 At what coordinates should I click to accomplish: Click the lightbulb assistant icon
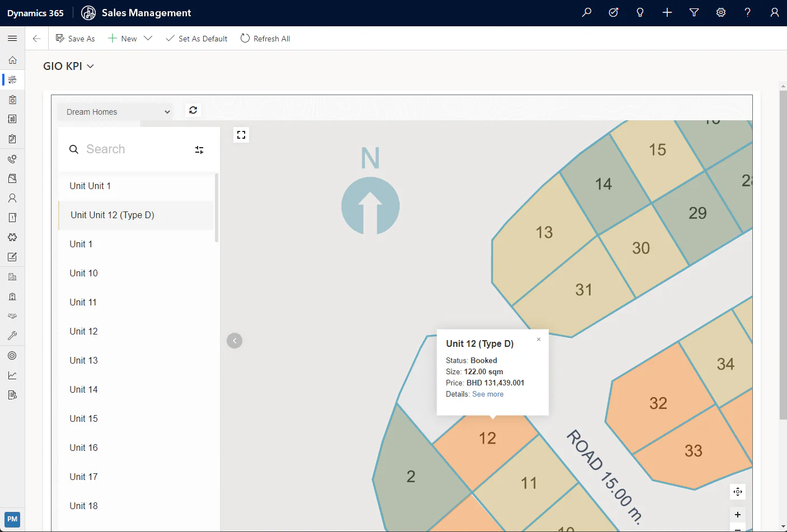pos(640,12)
